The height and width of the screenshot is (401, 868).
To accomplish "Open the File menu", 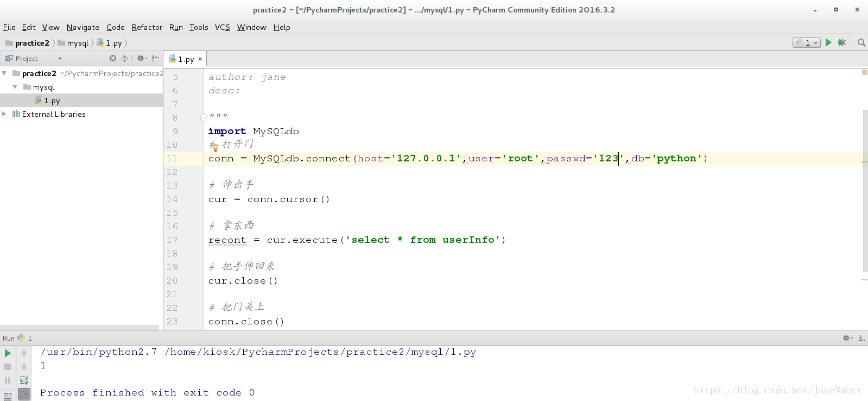I will (9, 27).
